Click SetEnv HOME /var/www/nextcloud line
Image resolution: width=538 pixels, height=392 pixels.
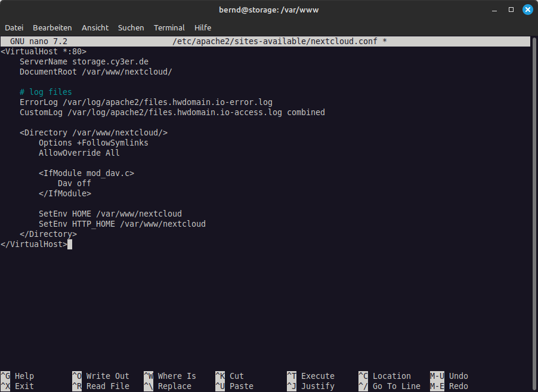point(110,214)
